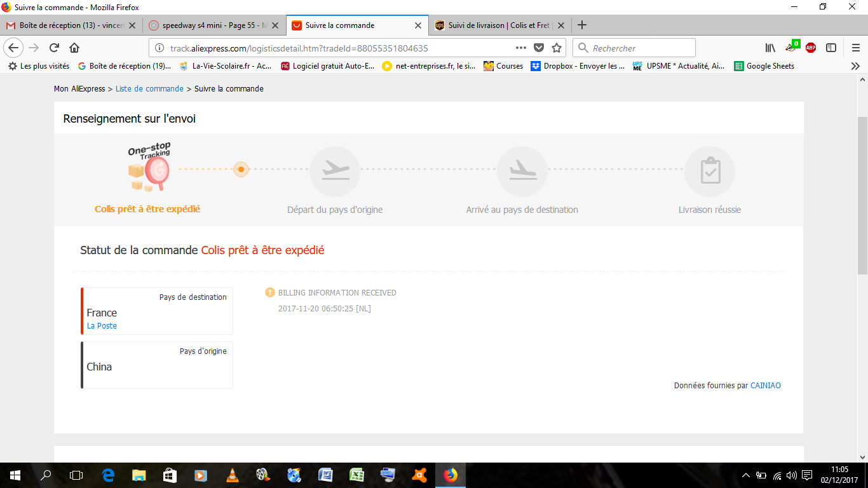Open Windows Action Center notifications
This screenshot has width=868, height=488.
(x=807, y=475)
